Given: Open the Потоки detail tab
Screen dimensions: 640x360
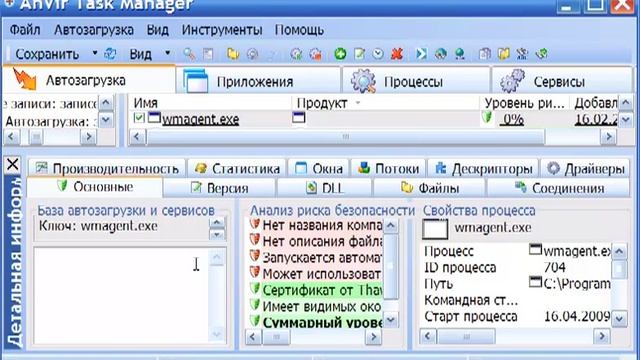Looking at the screenshot, I should [388, 168].
